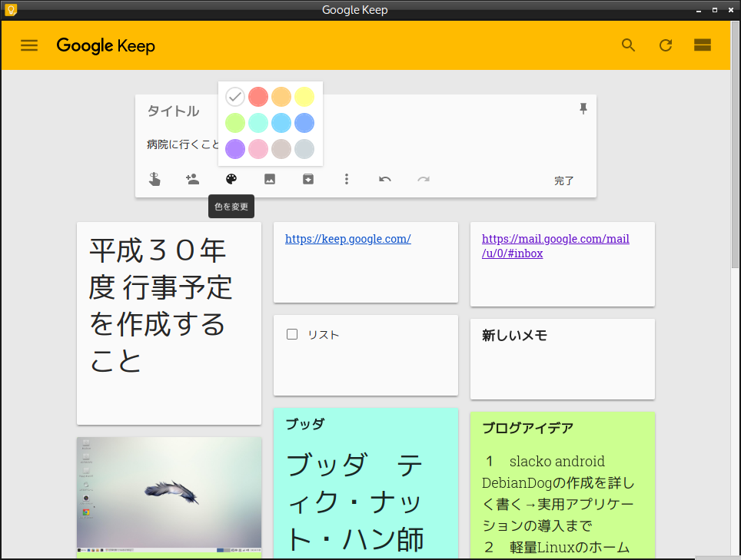Click the redo icon in the note editor
Viewport: 741px width, 560px height.
point(424,179)
